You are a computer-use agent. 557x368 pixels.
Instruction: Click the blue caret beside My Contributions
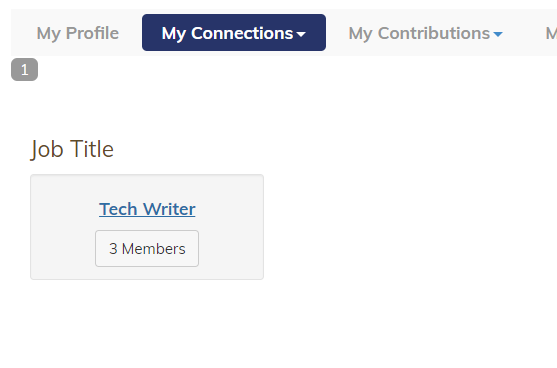click(498, 34)
